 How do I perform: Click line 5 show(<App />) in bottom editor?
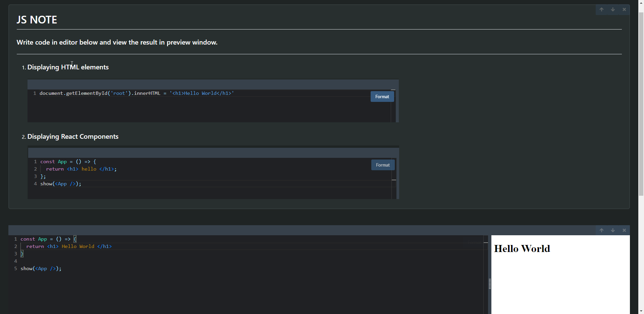tap(41, 269)
